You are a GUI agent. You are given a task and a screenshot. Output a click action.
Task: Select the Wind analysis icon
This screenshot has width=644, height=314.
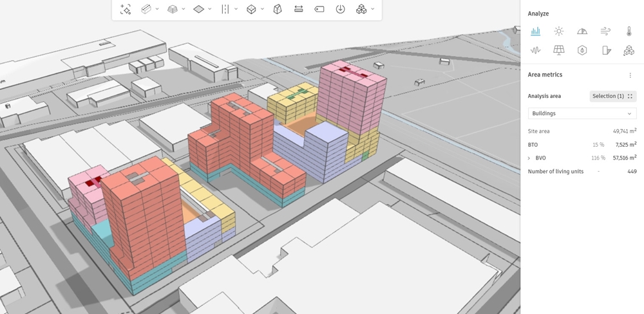(x=605, y=31)
